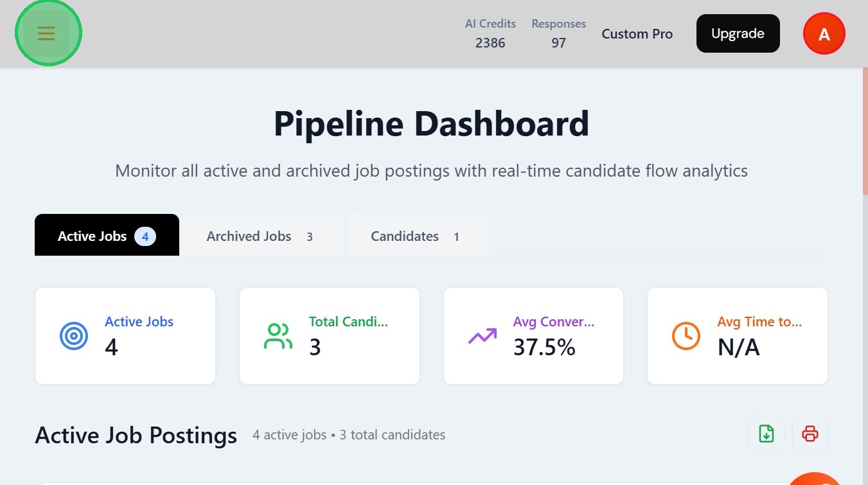Image resolution: width=868 pixels, height=485 pixels.
Task: Click the "Total Candi..." card label
Action: (348, 322)
